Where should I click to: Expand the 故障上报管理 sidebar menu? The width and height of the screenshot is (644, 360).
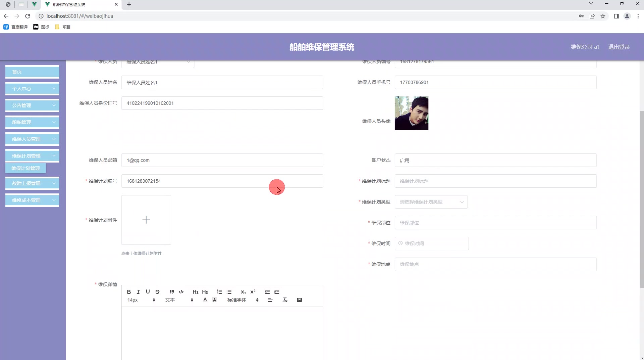[32, 183]
